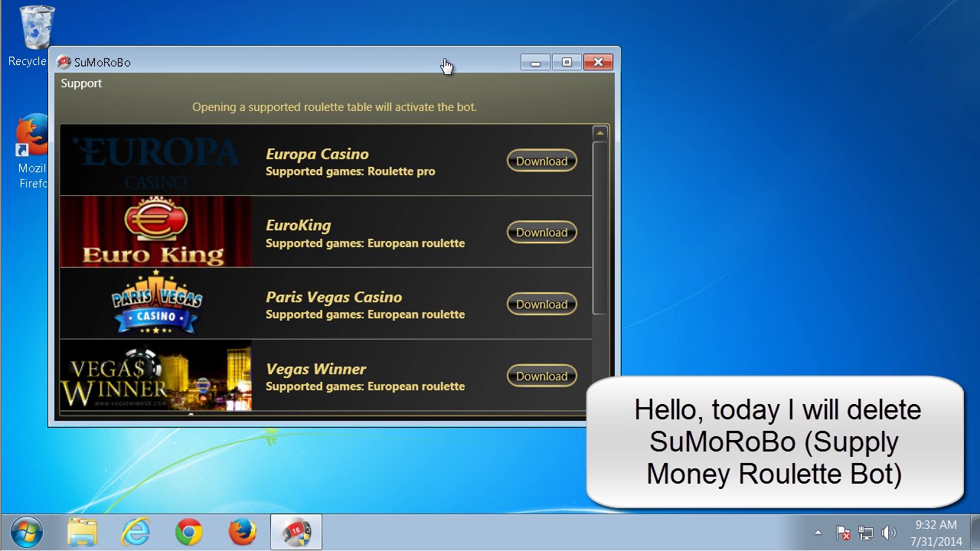Click 'Supported games: Roulette pro' text
Viewport: 980px width, 551px height.
[351, 171]
